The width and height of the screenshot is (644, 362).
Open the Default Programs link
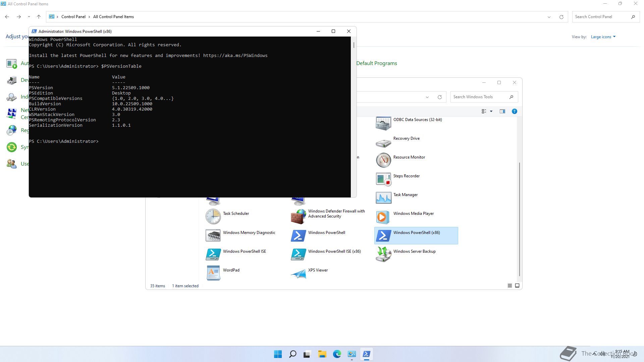[x=377, y=63]
